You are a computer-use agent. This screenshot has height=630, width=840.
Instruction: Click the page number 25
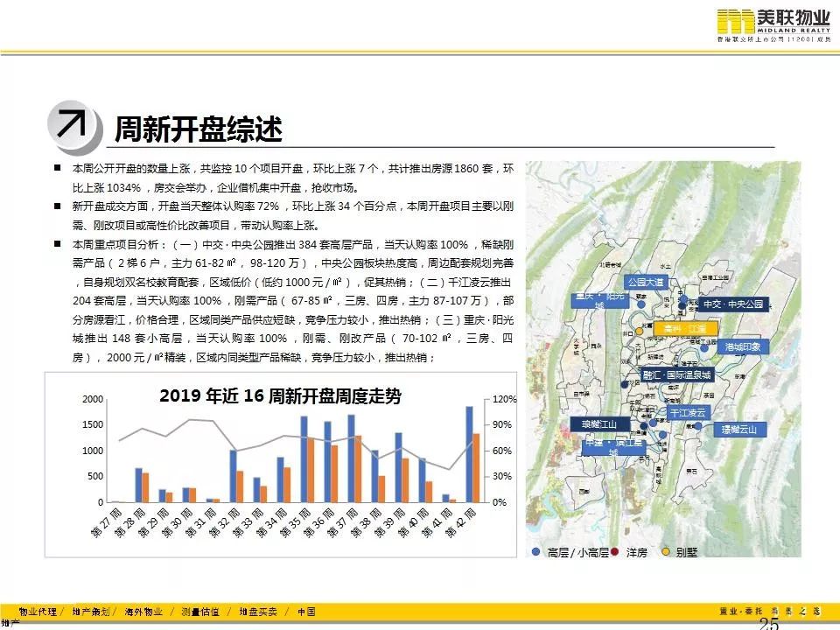[768, 624]
